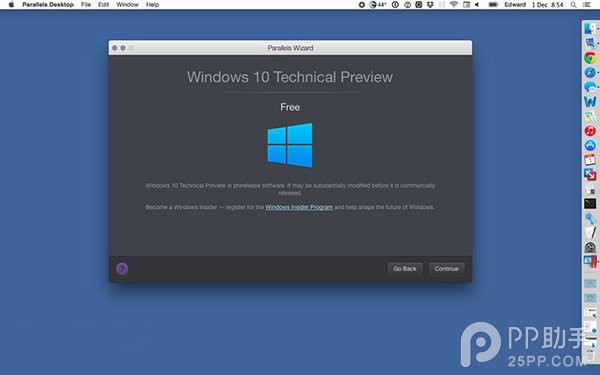600x375 pixels.
Task: Click the 44° temperature menu bar item
Action: [377, 5]
